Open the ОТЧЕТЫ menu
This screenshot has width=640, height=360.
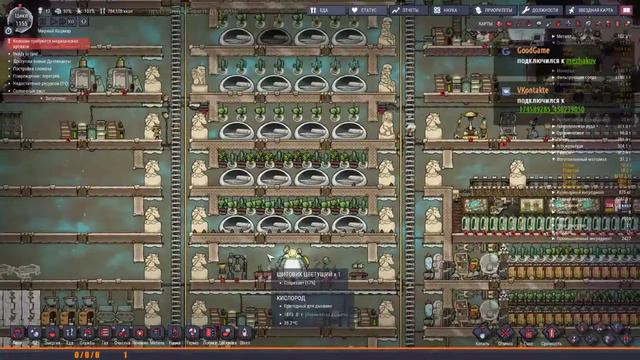pyautogui.click(x=409, y=10)
